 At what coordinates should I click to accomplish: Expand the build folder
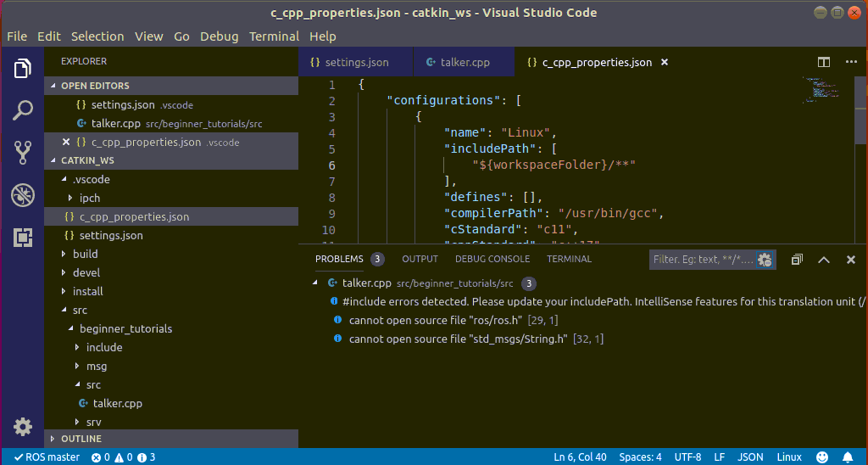[x=64, y=254]
